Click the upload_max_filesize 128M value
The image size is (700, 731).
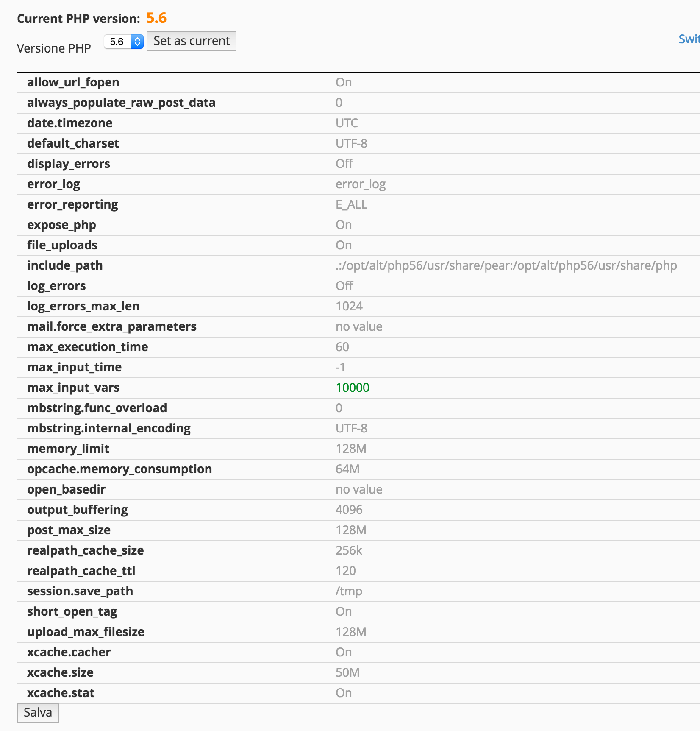[351, 632]
